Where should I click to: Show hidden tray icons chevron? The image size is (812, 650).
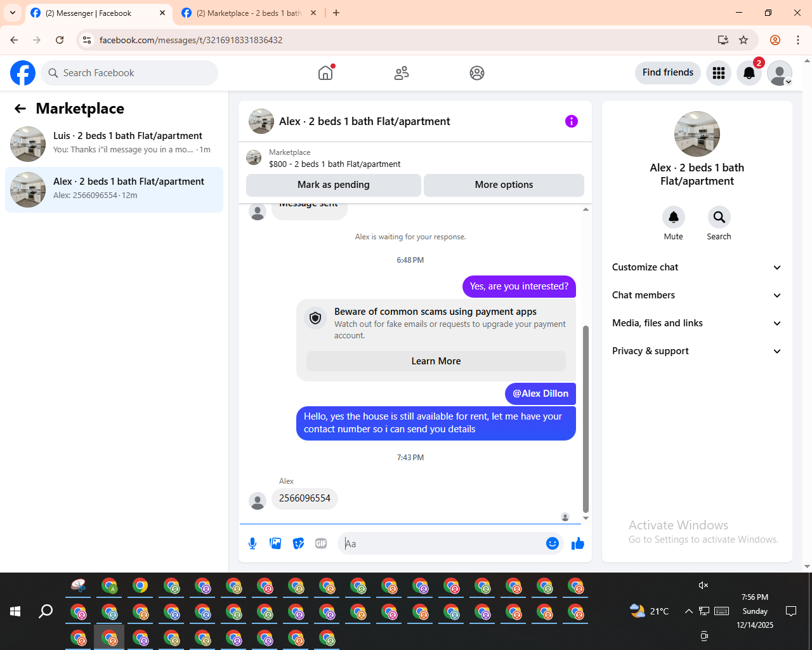(x=689, y=611)
